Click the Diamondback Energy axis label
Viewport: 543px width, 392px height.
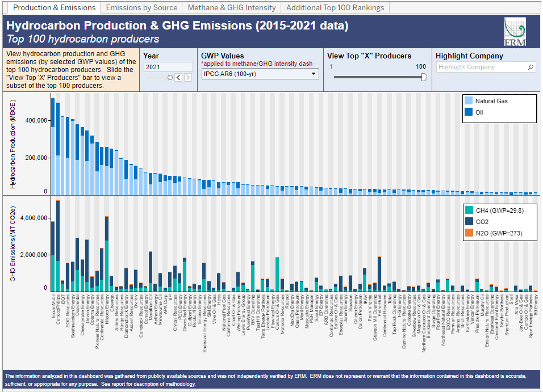click(x=126, y=316)
